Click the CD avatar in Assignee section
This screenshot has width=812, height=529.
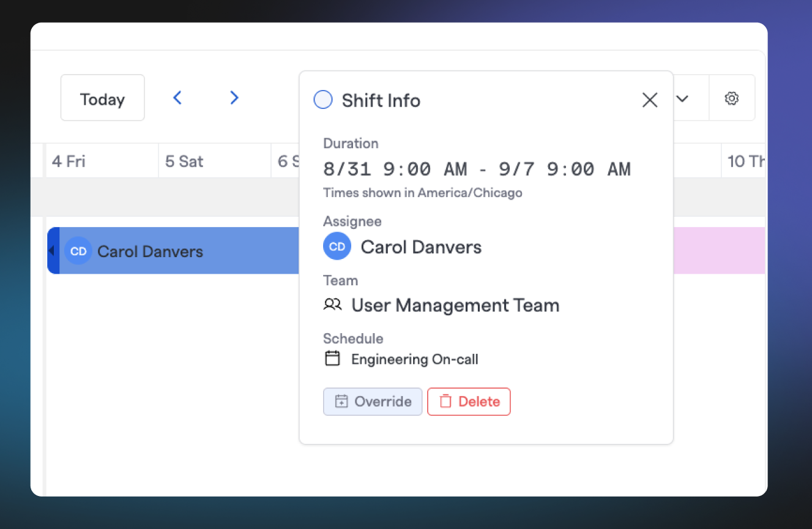pos(337,247)
